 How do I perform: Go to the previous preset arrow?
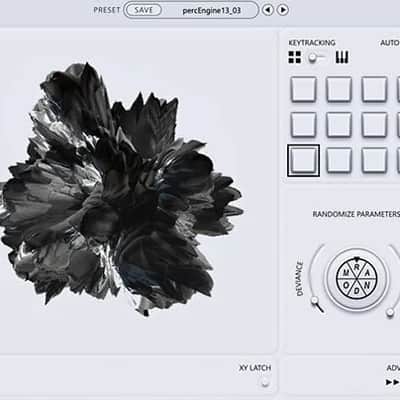[268, 10]
